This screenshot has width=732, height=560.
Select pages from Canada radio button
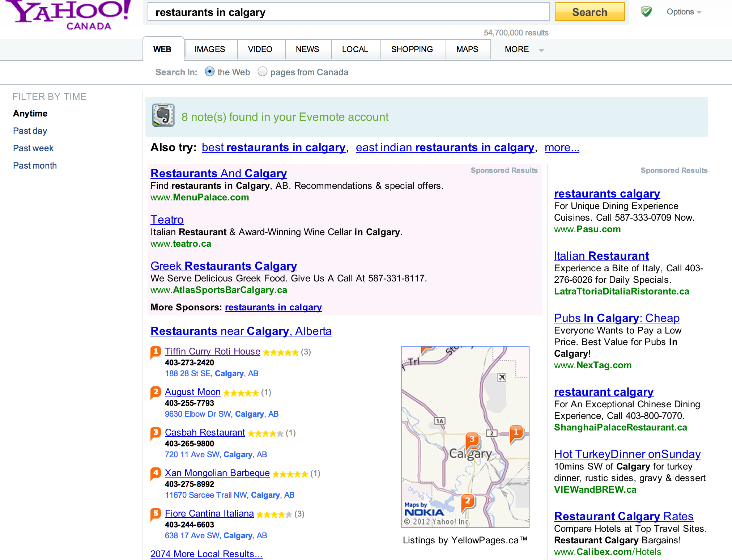263,72
